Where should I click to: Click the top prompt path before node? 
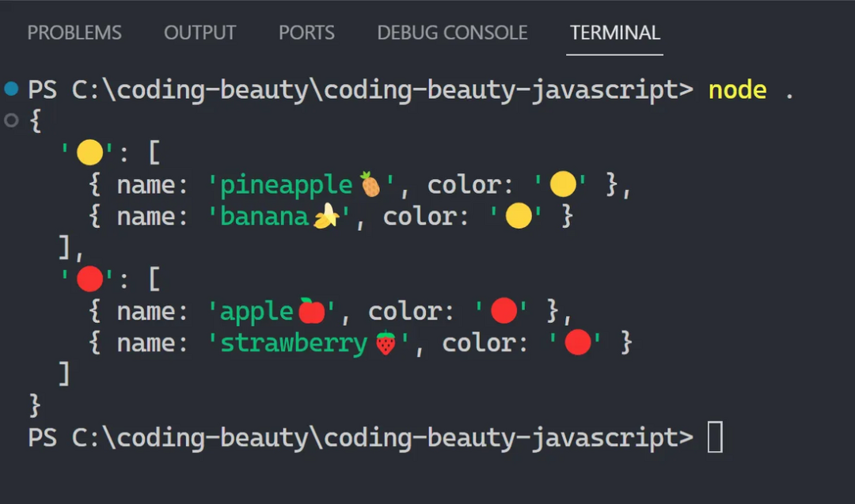[x=360, y=90]
